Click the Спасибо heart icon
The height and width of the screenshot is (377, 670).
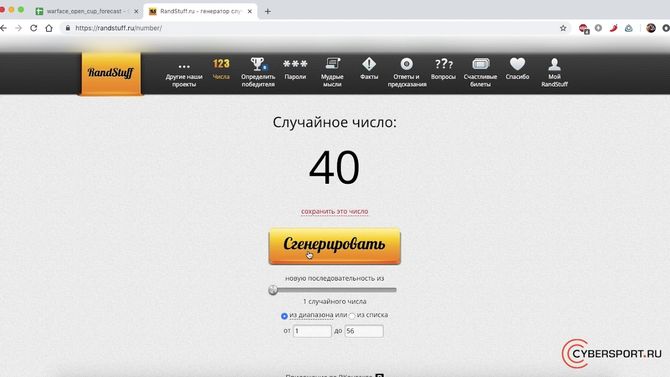pos(517,64)
